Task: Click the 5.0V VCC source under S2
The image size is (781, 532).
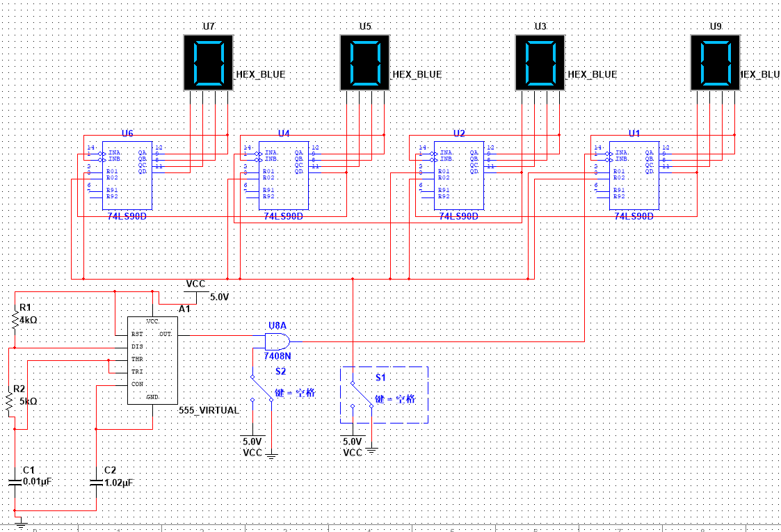Action: pos(252,446)
